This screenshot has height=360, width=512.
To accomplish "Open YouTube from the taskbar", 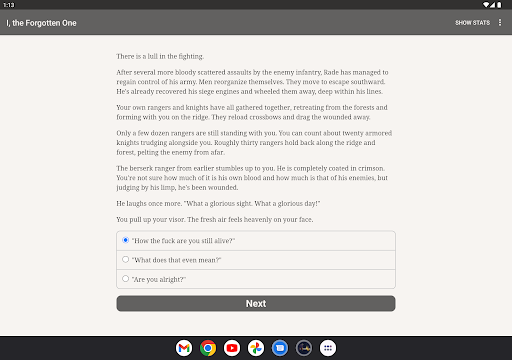I will click(232, 348).
